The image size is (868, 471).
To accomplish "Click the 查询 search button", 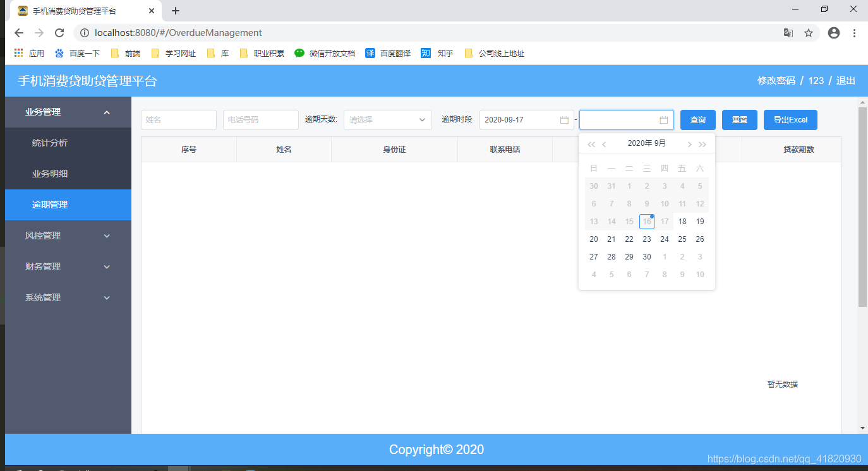I will pos(698,120).
